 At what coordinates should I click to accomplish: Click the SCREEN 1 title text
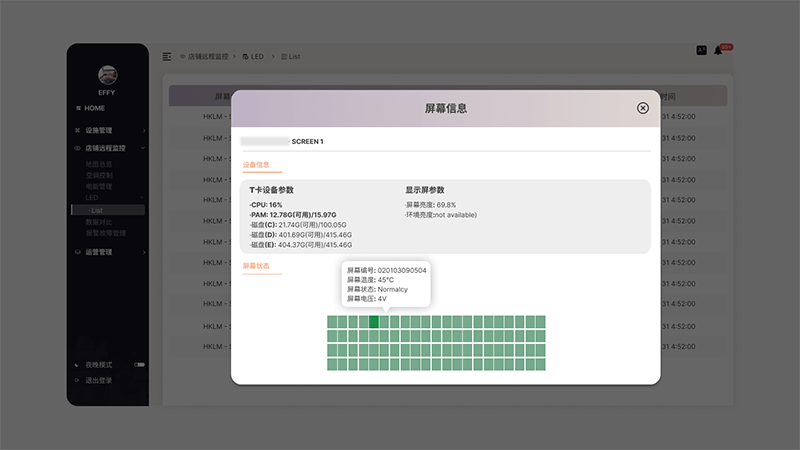308,141
